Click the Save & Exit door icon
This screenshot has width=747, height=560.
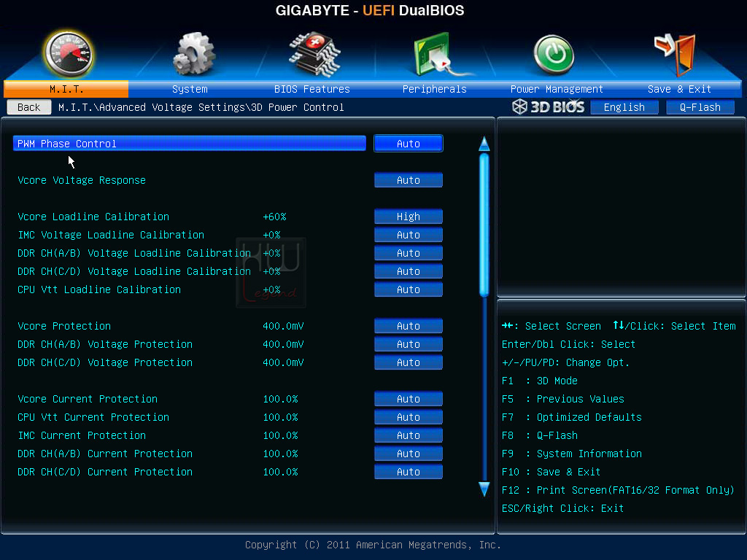(676, 55)
